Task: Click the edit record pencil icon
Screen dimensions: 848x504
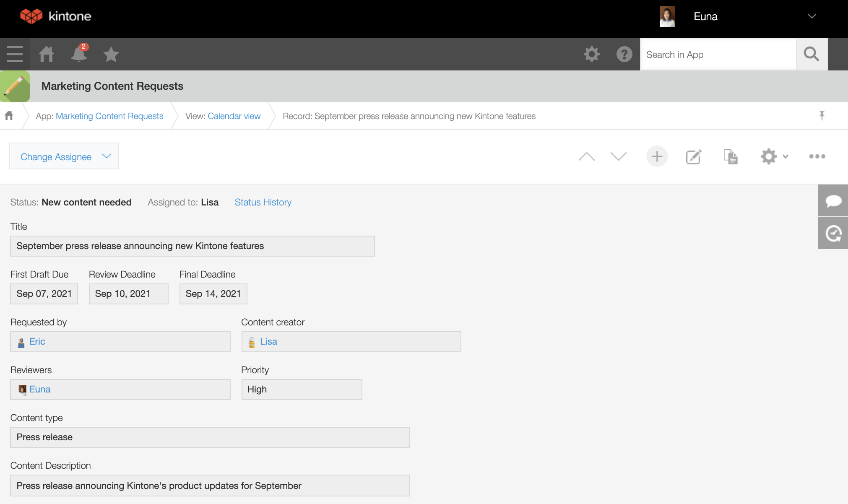Action: click(x=693, y=157)
